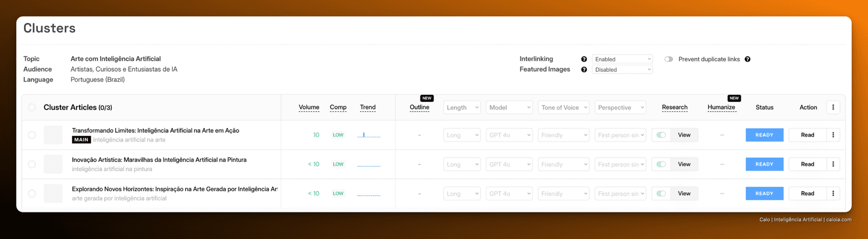The height and width of the screenshot is (239, 868).
Task: Click the Research column header
Action: tap(675, 107)
